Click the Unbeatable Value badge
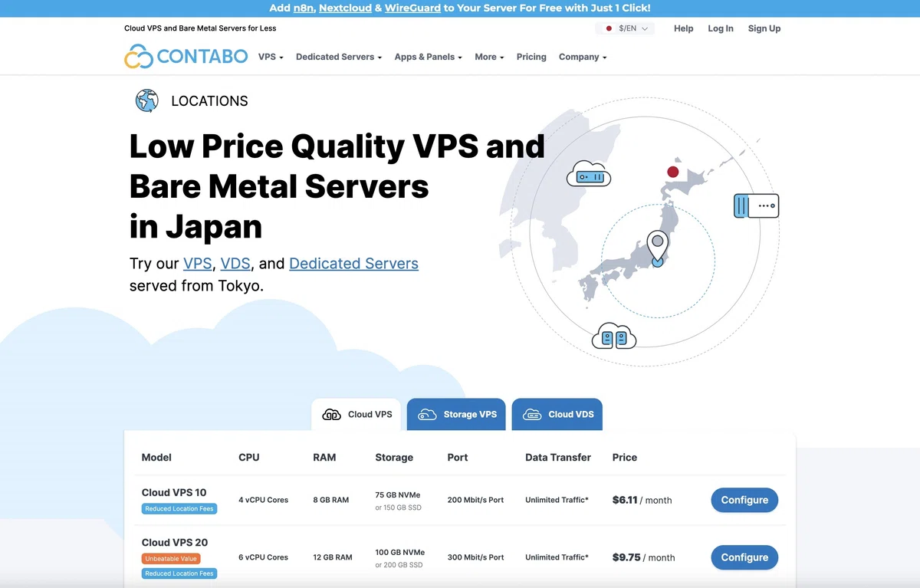This screenshot has height=588, width=920. click(x=172, y=559)
